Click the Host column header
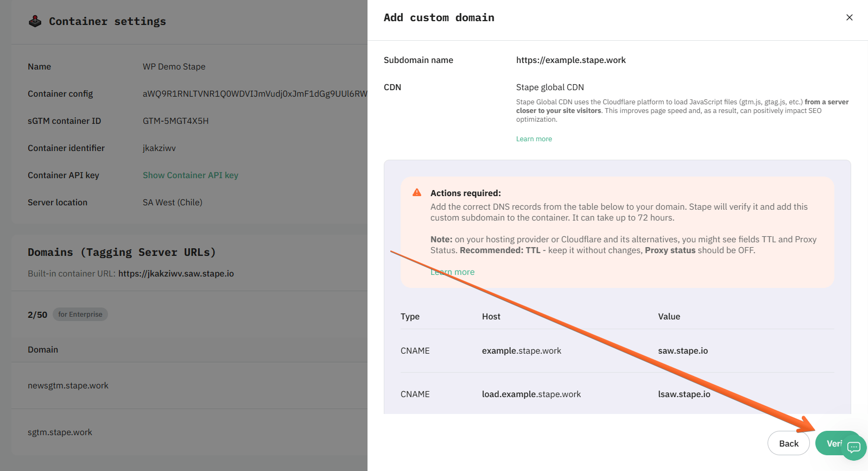This screenshot has height=471, width=868. (491, 317)
